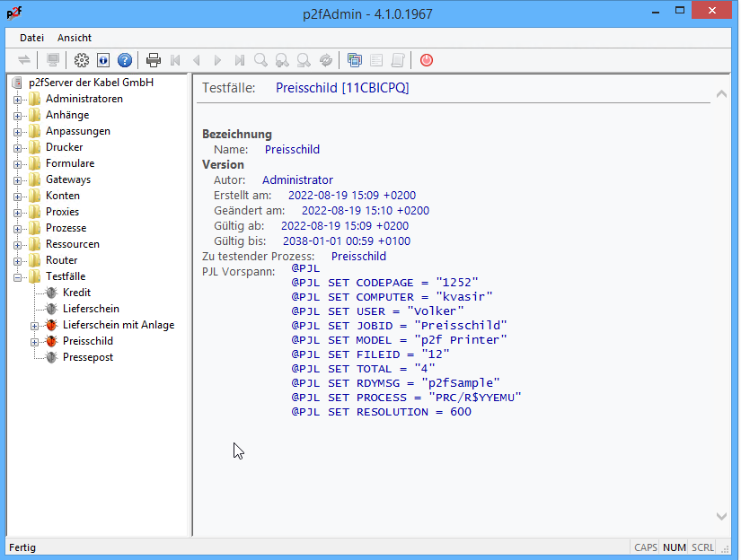
Task: Click the Autor value Administrator
Action: (297, 179)
